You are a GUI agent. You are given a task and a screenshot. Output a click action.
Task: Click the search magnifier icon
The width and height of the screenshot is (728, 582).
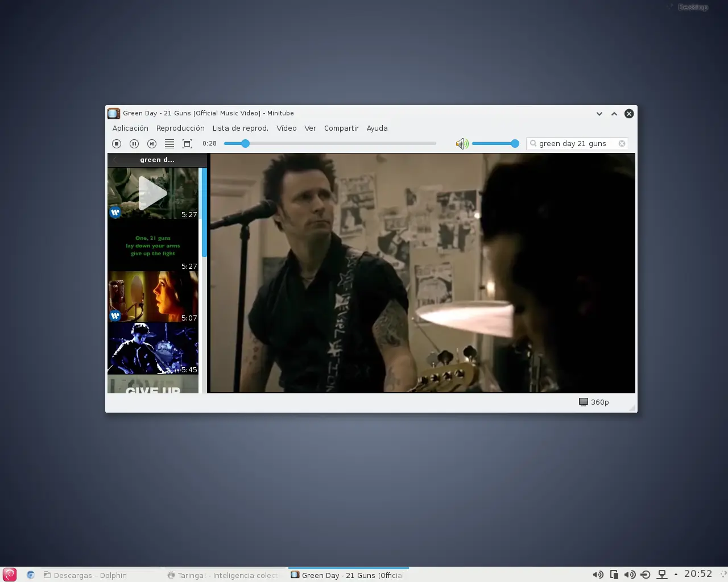tap(533, 144)
